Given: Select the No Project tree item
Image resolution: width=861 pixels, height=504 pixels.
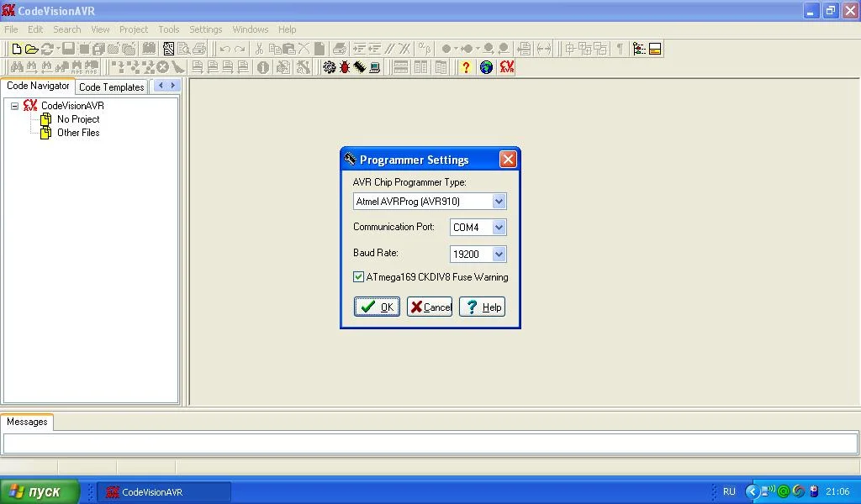Looking at the screenshot, I should (78, 119).
